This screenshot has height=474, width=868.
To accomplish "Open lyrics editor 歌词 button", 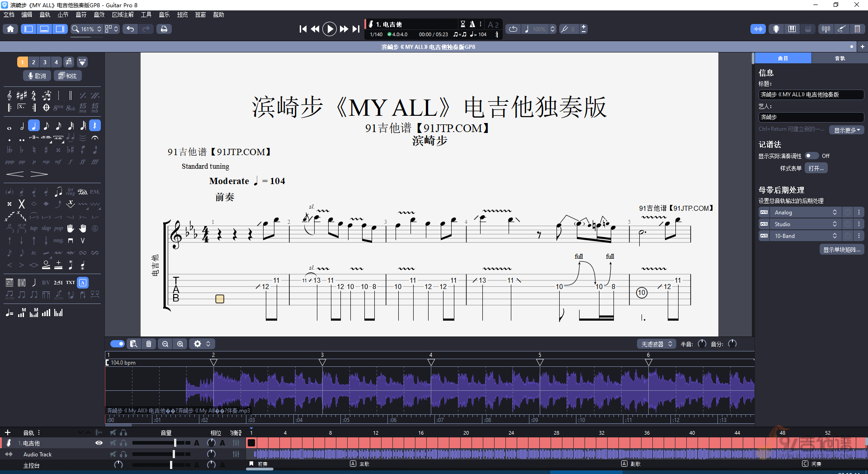I will point(37,76).
